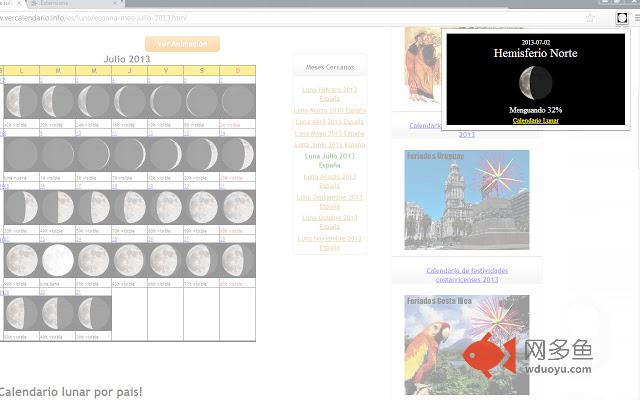Click the moon extension icon in toolbar
This screenshot has width=640, height=400.
(x=622, y=18)
